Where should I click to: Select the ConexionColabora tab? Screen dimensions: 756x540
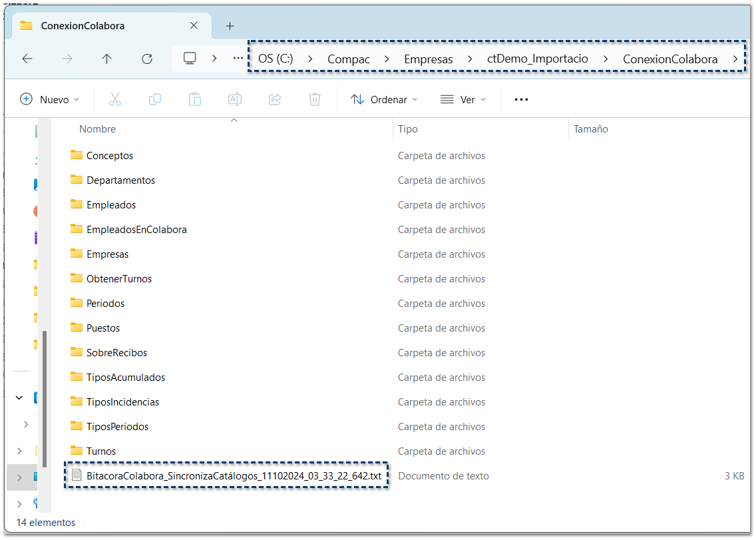pos(83,26)
